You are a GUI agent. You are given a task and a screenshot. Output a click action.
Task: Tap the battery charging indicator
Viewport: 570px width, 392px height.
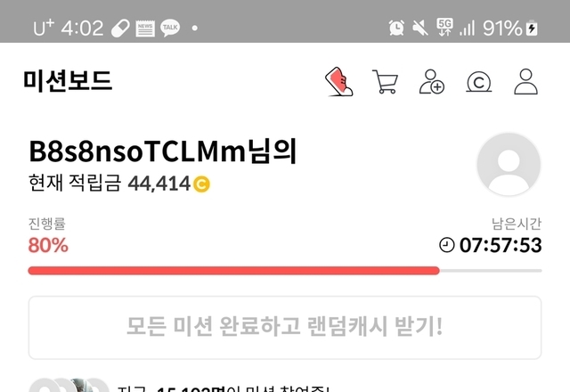click(532, 28)
